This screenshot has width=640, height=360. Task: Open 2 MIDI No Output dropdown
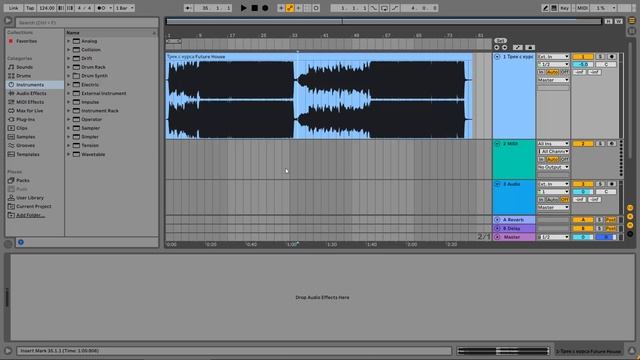click(x=553, y=167)
